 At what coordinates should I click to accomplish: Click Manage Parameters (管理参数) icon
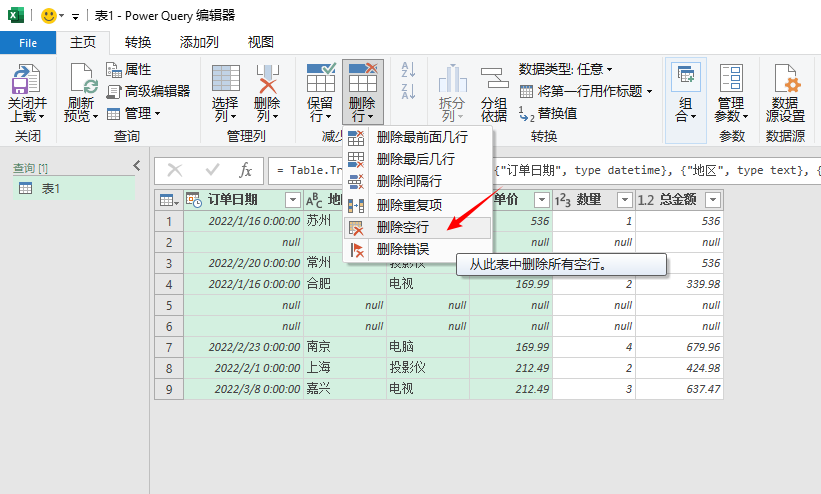click(x=731, y=79)
